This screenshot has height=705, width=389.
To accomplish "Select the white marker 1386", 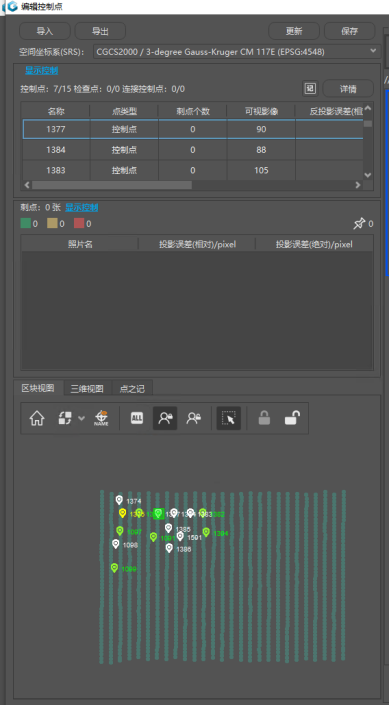I will coord(169,548).
